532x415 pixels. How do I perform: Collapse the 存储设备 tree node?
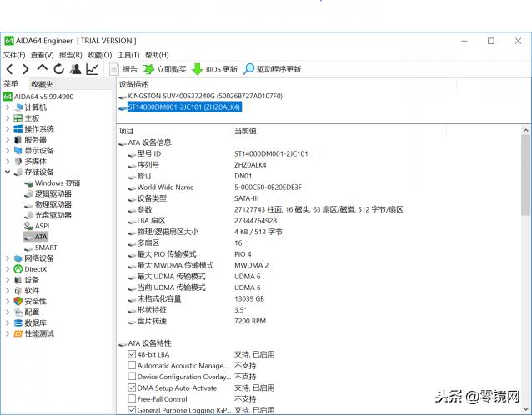(x=8, y=172)
